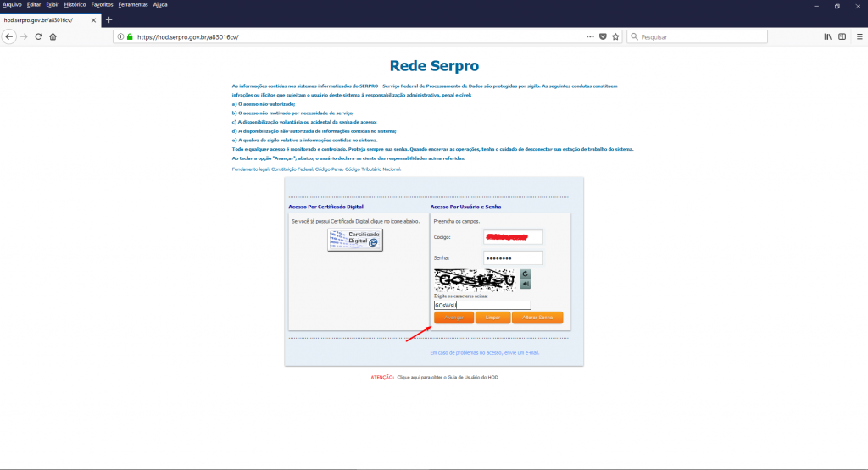Viewport: 868px width, 470px height.
Task: Open the Histórico menu
Action: click(75, 4)
